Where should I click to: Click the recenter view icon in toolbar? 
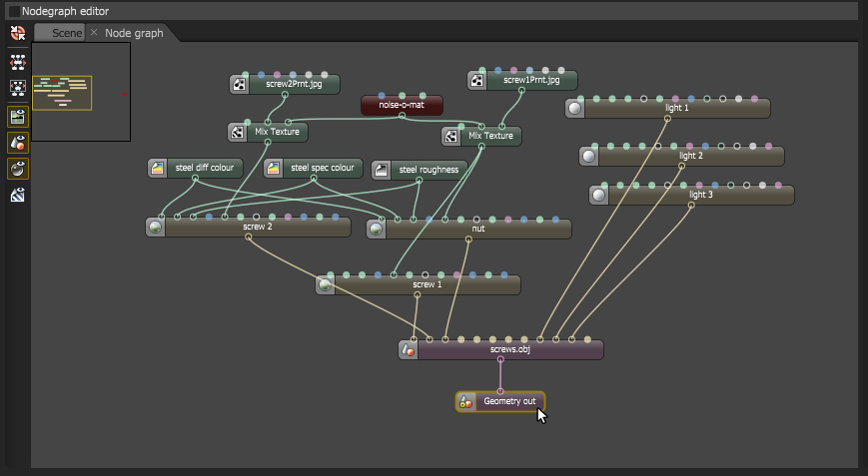coord(17,34)
